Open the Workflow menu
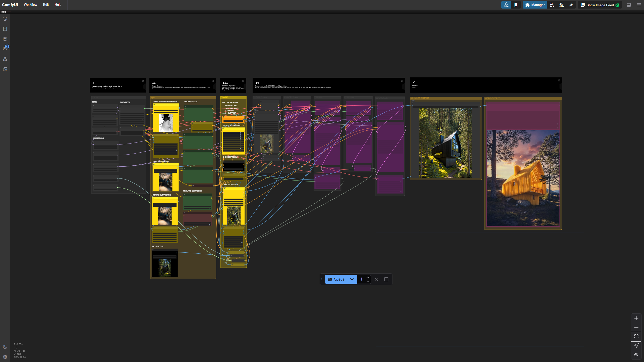644x362 pixels. 30,5
